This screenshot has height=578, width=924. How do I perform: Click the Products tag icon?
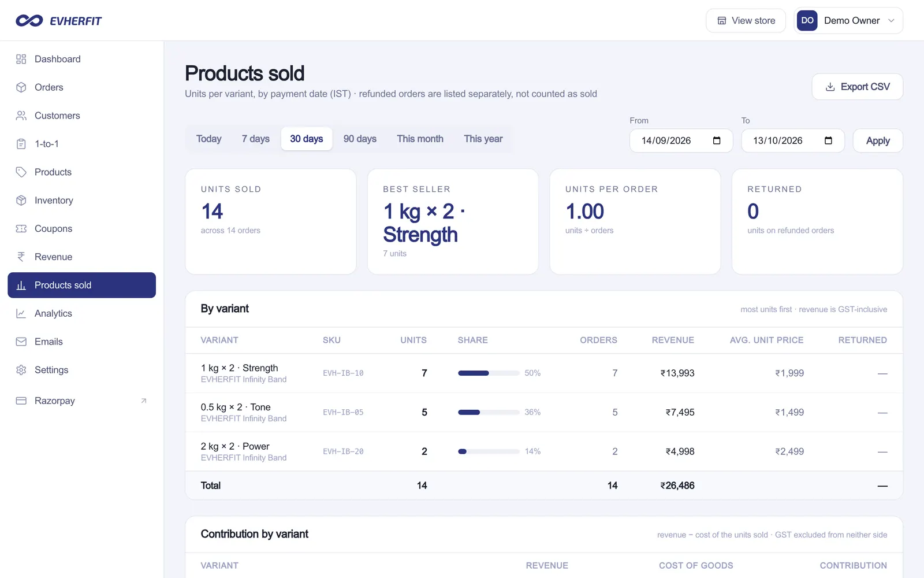pyautogui.click(x=21, y=172)
